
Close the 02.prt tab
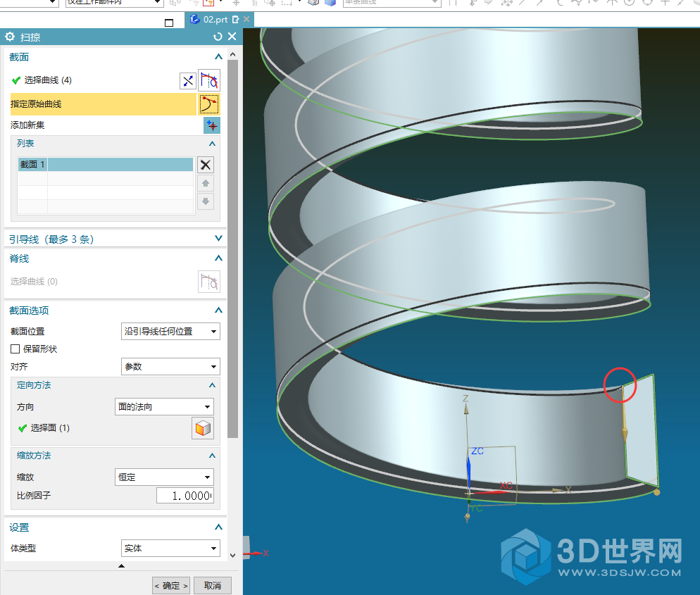coord(246,19)
